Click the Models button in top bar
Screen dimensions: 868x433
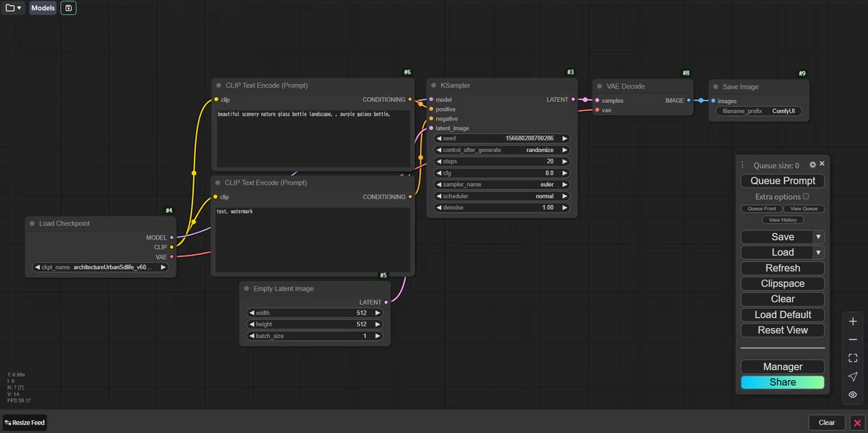click(43, 8)
